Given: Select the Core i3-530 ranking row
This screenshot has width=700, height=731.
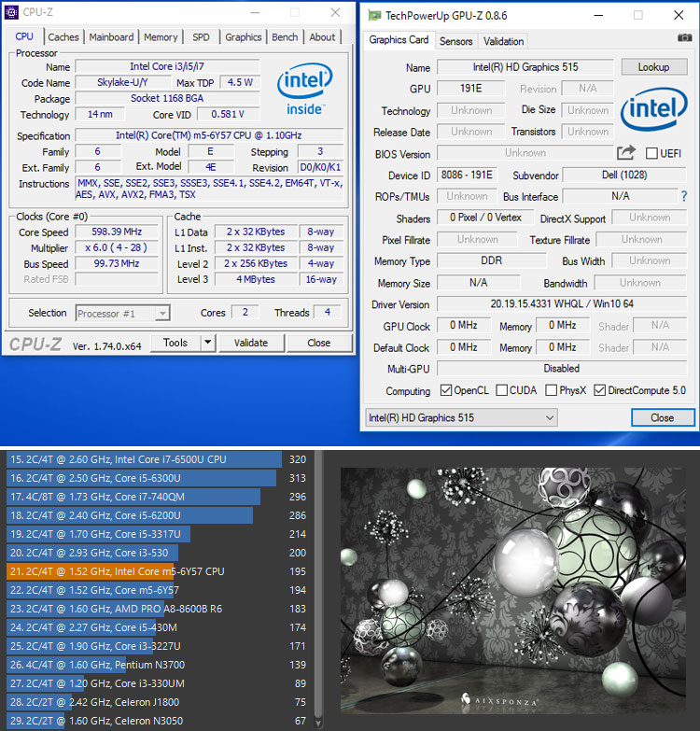Looking at the screenshot, I should [x=157, y=553].
